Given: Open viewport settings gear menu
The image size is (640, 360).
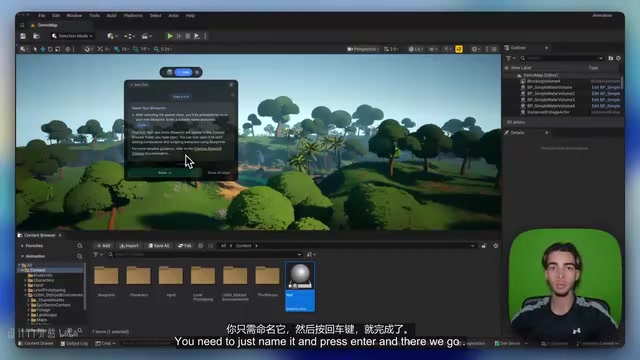Looking at the screenshot, I should (476, 49).
